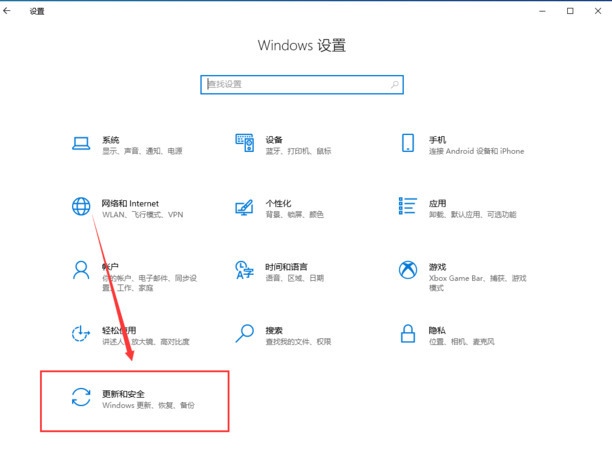The width and height of the screenshot is (612, 458).
Task: Maximize the Settings window
Action: pos(570,11)
